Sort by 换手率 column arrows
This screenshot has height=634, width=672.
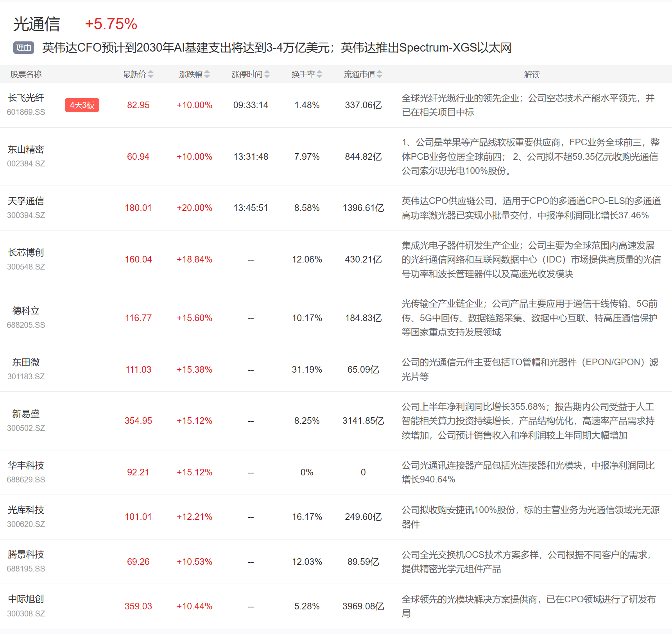click(x=319, y=74)
